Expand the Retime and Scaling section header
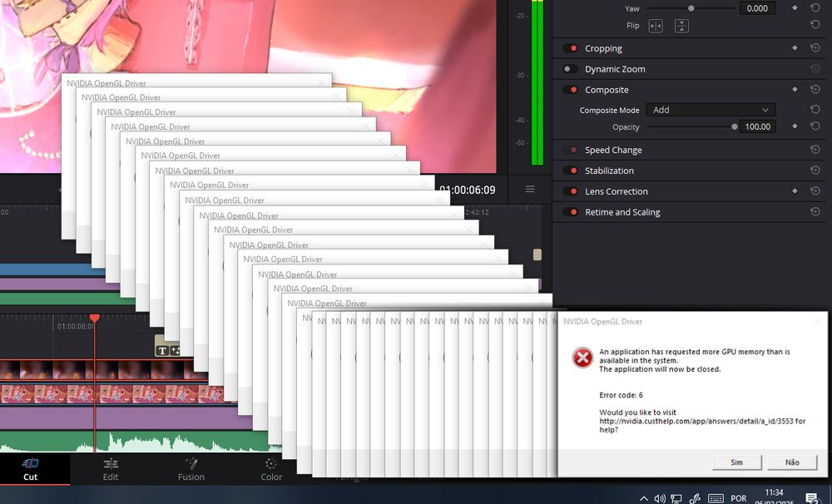 click(622, 212)
